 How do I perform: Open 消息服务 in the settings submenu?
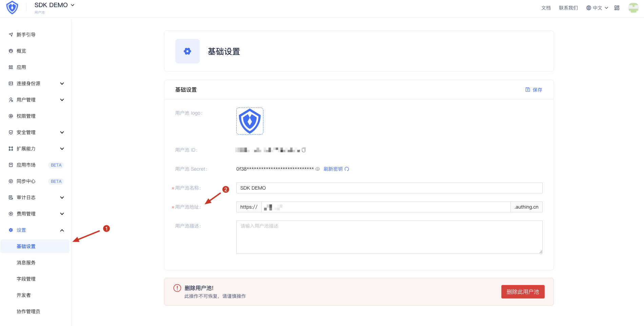coord(26,263)
